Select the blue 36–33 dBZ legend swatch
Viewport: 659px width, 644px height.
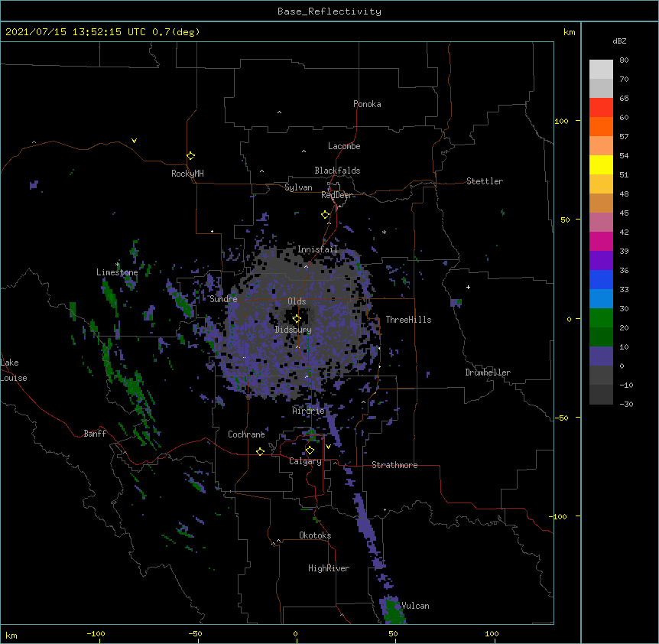click(x=601, y=280)
